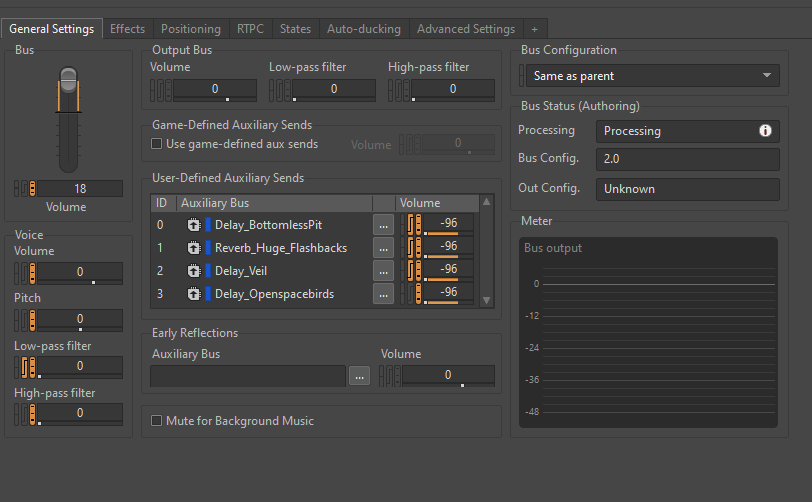Select the Delay_Veil send row name
812x502 pixels.
[x=241, y=271]
